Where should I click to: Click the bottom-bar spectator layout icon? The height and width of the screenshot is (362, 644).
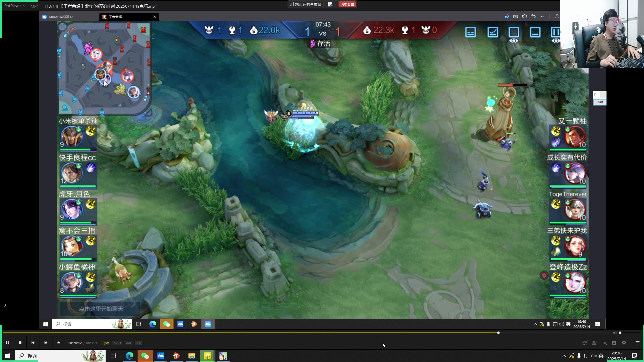[535, 32]
